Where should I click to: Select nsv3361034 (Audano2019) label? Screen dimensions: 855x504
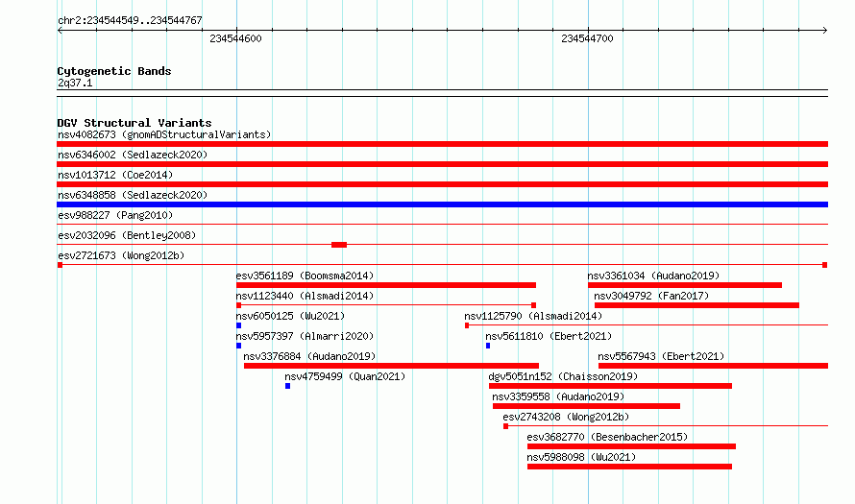pos(653,276)
